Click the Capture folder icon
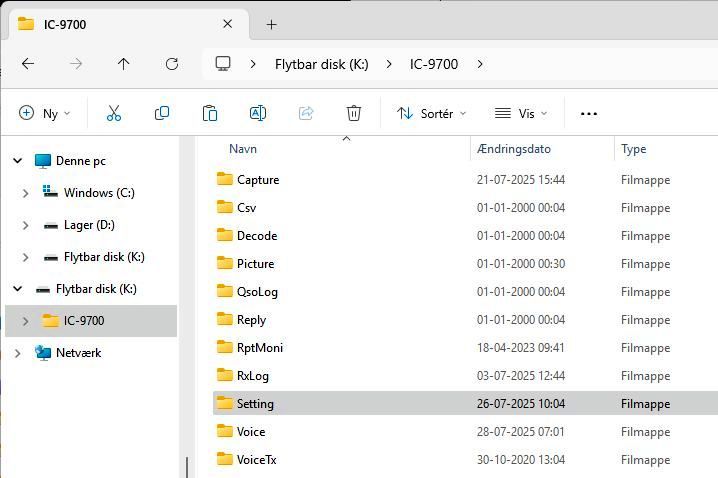Screen dimensions: 718x478 [x=224, y=179]
